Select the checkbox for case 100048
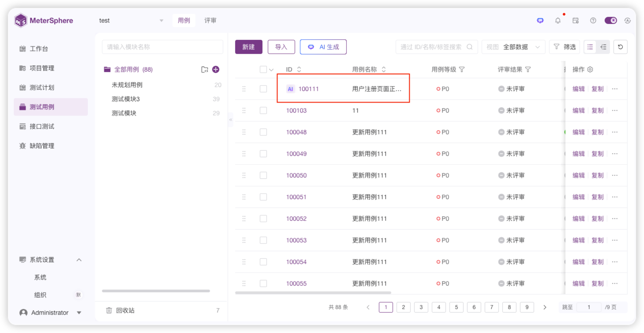 [x=263, y=132]
